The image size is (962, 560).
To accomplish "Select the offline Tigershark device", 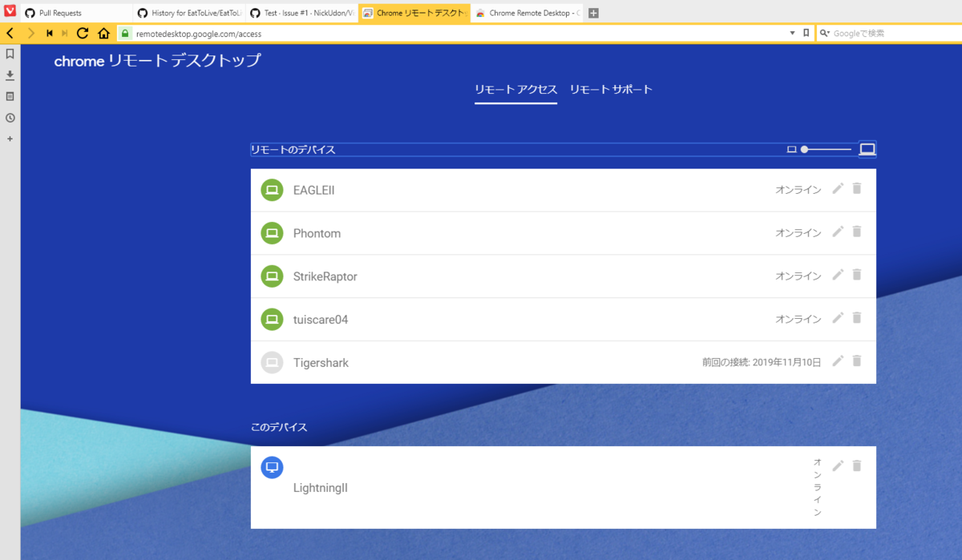I will pos(563,363).
